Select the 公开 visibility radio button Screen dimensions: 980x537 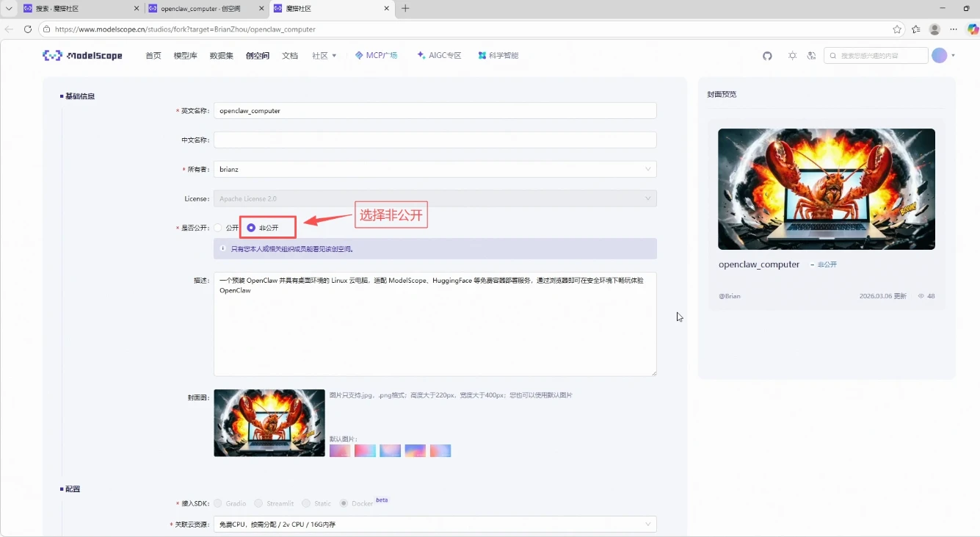(218, 227)
